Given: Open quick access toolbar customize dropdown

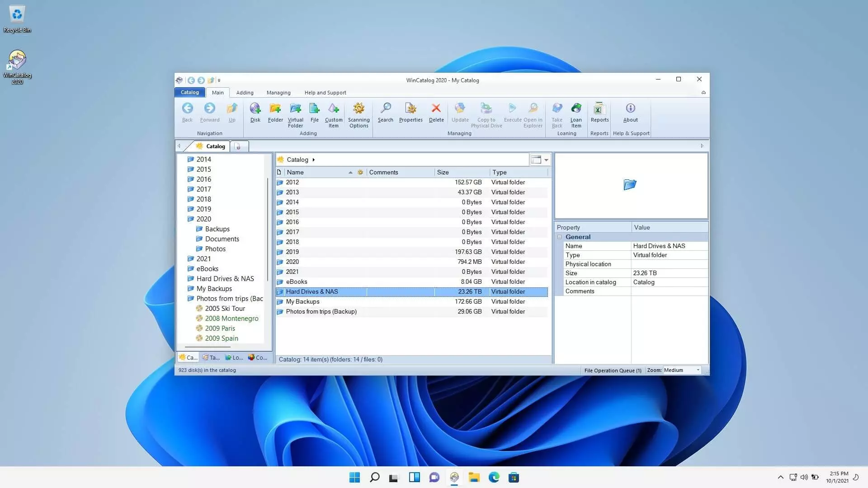Looking at the screenshot, I should (219, 80).
